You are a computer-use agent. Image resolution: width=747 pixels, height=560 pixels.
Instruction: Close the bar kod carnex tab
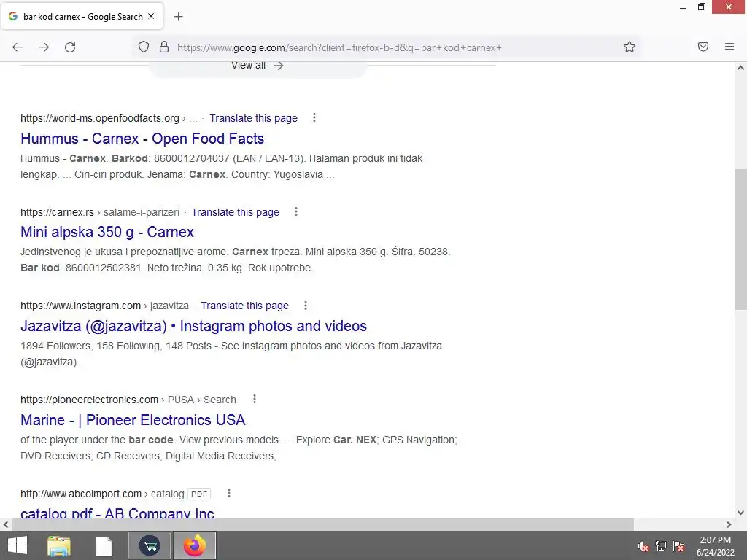(x=151, y=16)
